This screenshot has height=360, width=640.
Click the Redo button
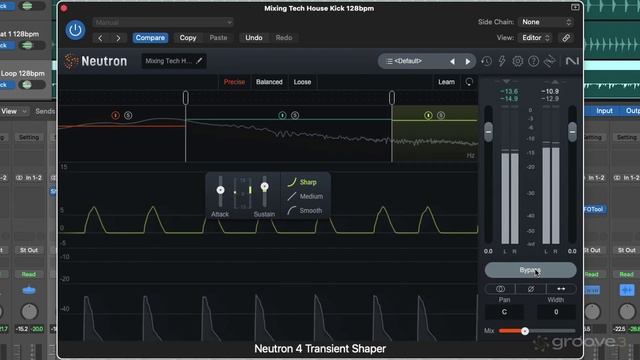284,38
